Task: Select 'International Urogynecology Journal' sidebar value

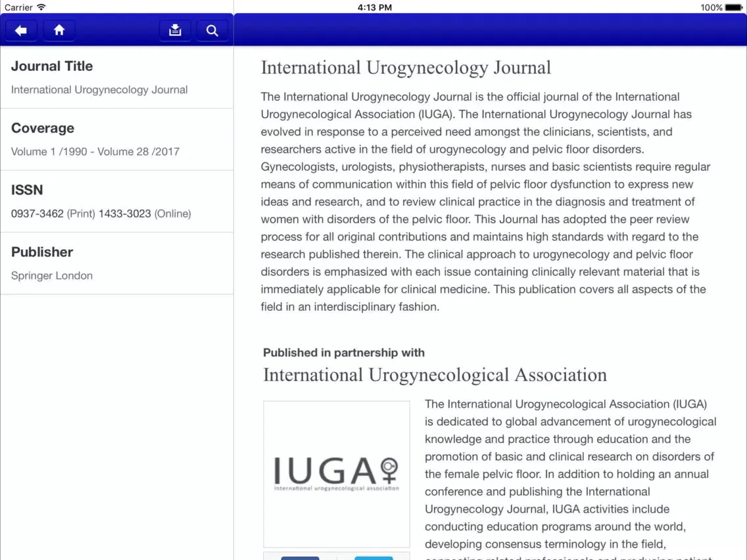Action: (x=99, y=89)
